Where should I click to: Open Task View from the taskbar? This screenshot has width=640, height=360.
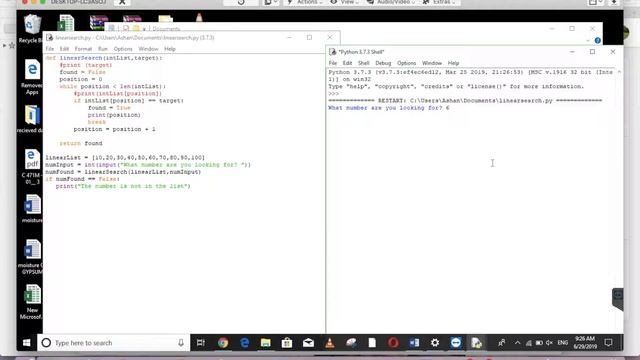[x=201, y=343]
